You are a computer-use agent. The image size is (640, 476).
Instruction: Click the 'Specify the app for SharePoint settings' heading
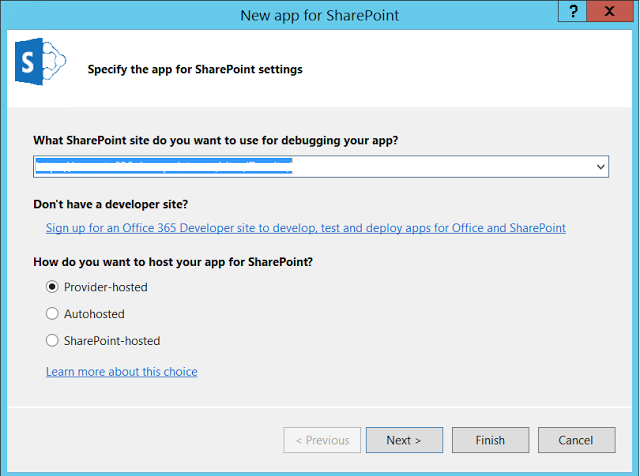click(195, 69)
